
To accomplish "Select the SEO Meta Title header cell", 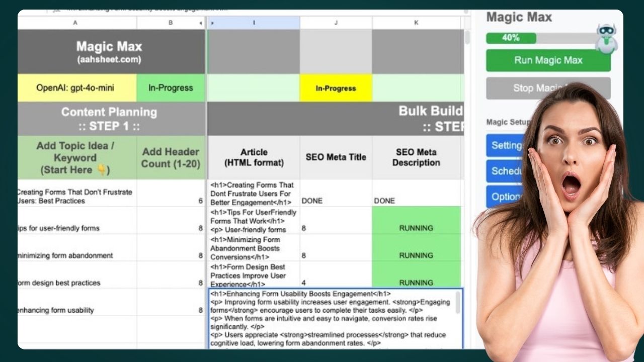I will pyautogui.click(x=336, y=157).
